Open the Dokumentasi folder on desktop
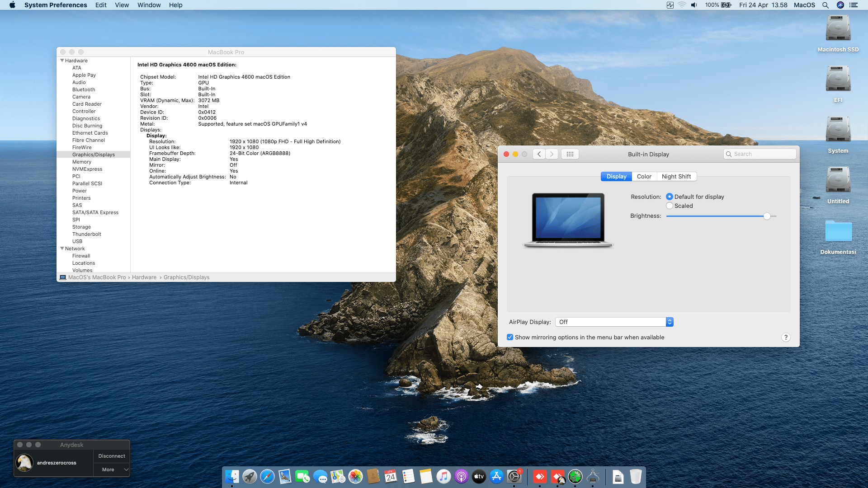The image size is (868, 488). [838, 231]
